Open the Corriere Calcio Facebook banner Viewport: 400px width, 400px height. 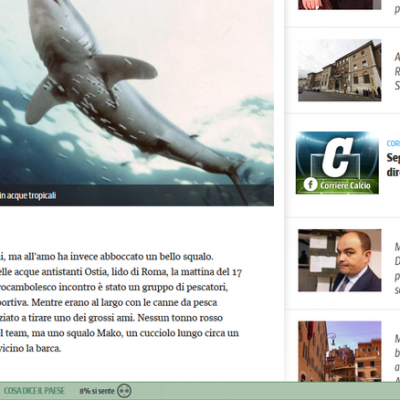[337, 163]
